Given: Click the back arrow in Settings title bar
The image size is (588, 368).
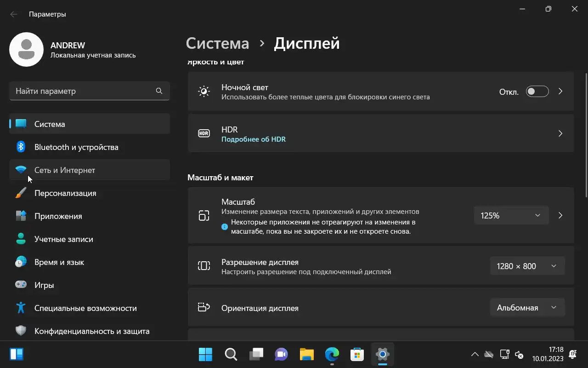Looking at the screenshot, I should [x=14, y=14].
